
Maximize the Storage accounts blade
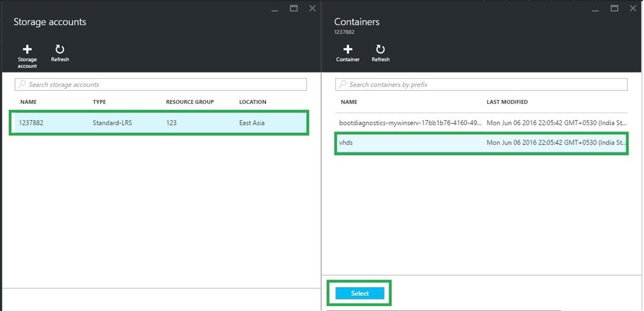[x=294, y=8]
